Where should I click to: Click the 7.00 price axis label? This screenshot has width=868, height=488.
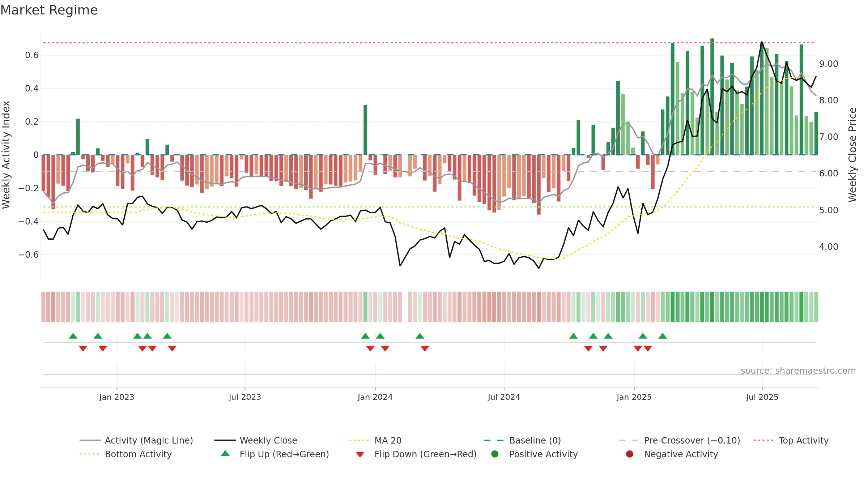click(829, 137)
